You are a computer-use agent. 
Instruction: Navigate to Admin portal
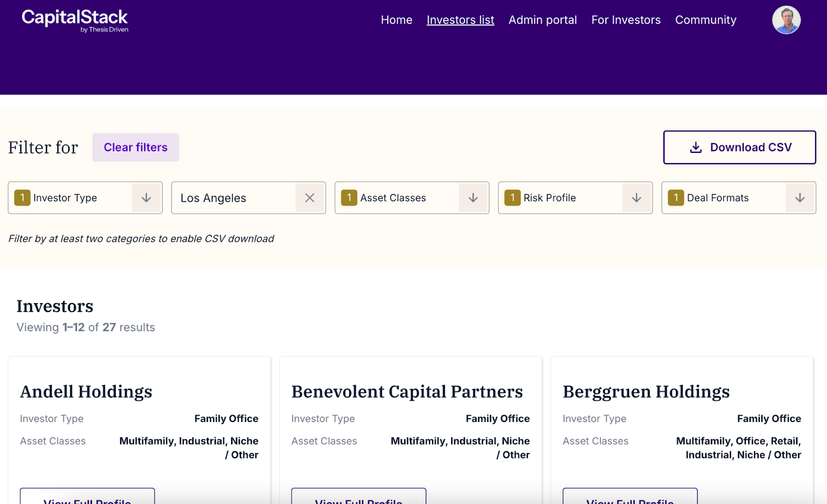coord(542,20)
